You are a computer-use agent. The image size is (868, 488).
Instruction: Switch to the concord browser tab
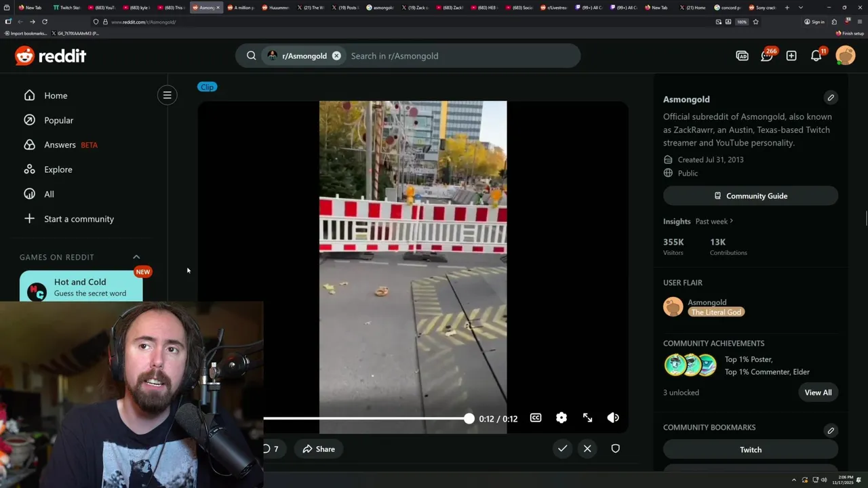728,7
